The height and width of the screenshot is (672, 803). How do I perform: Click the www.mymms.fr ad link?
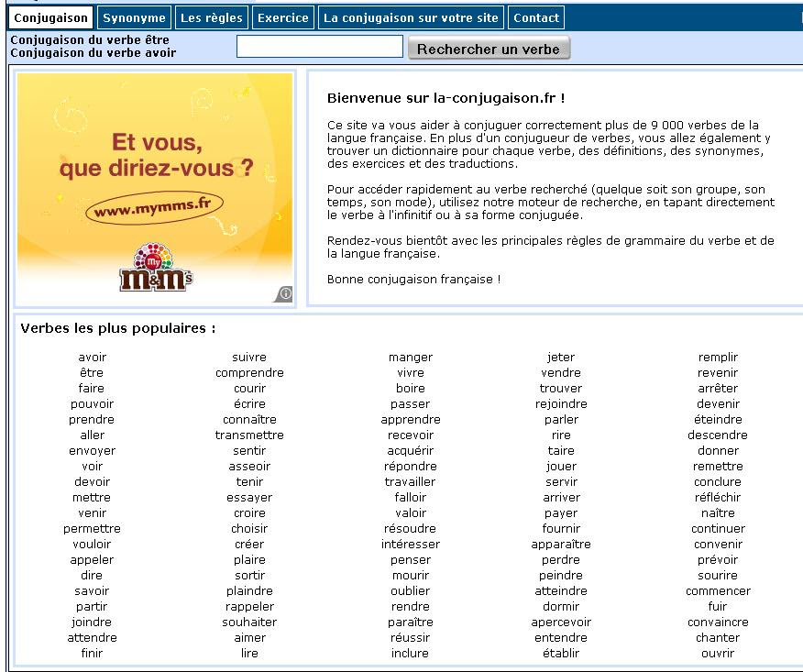click(x=154, y=207)
